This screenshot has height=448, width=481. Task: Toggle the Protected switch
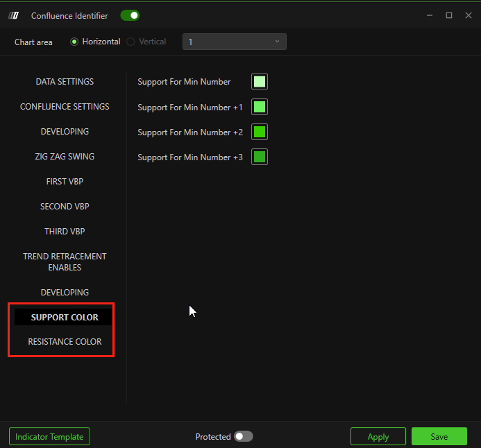click(243, 436)
